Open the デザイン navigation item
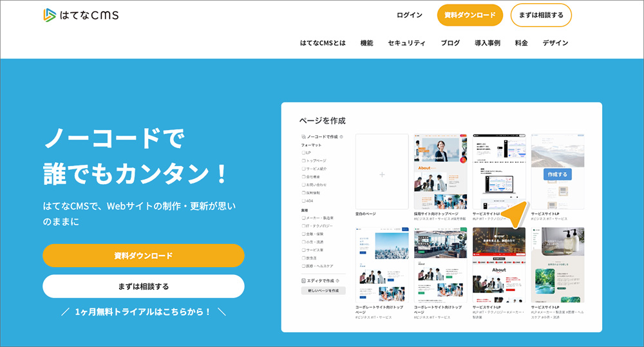This screenshot has width=644, height=347. pyautogui.click(x=555, y=42)
